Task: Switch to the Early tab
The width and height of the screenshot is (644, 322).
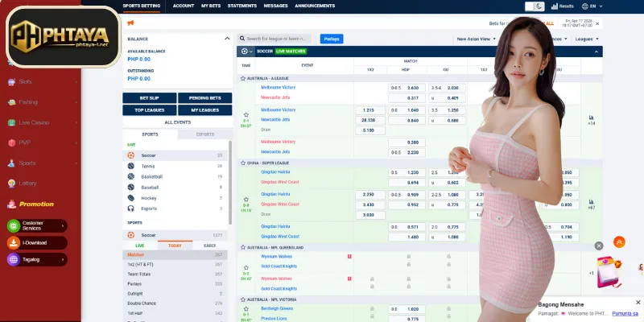Action: 210,246
